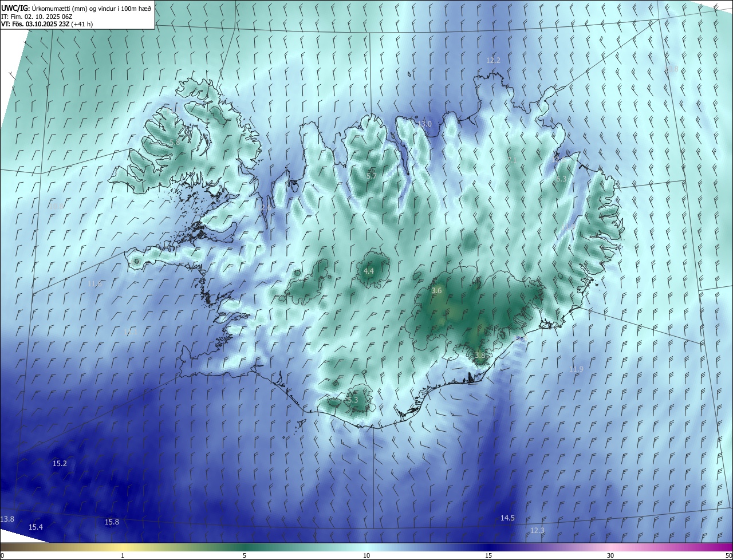Click the 1 tick on the color scale

click(x=123, y=555)
